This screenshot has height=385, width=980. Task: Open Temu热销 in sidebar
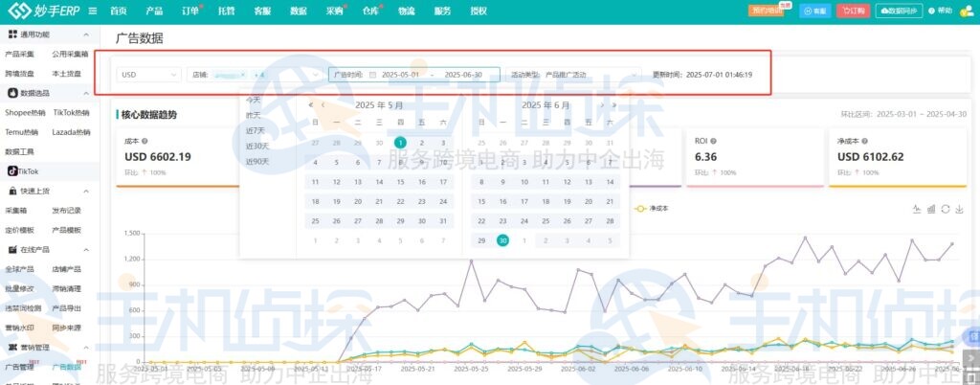coord(21,132)
